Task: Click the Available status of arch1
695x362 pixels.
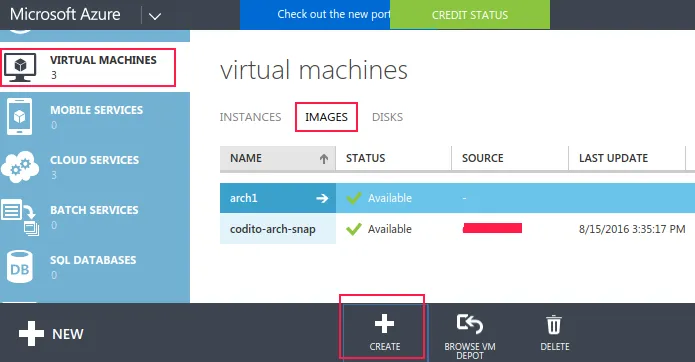Action: pyautogui.click(x=390, y=198)
